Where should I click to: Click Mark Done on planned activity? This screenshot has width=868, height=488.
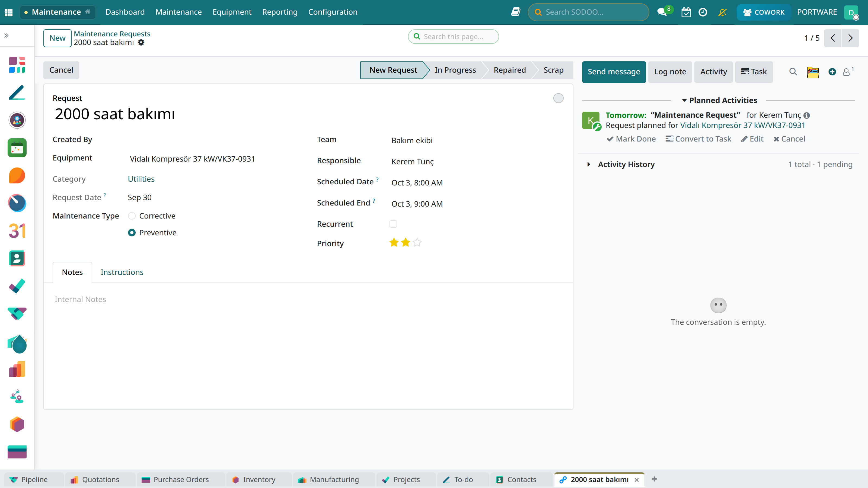coord(631,139)
